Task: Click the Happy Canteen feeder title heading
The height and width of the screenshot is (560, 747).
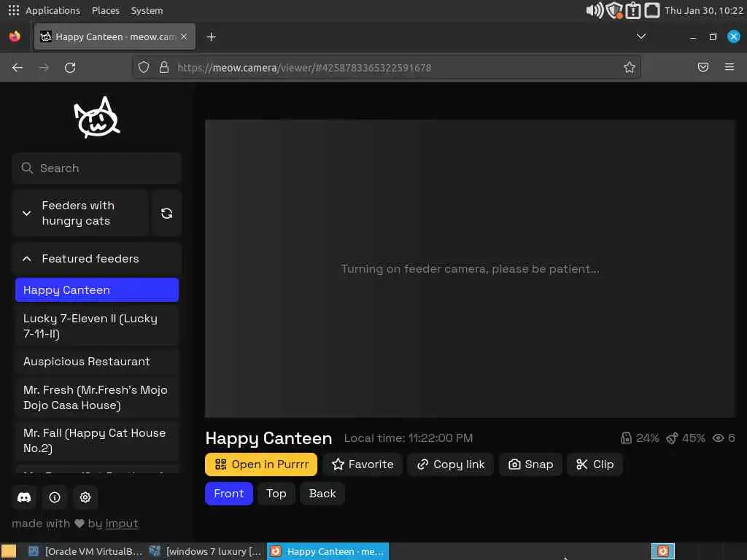Action: click(268, 438)
